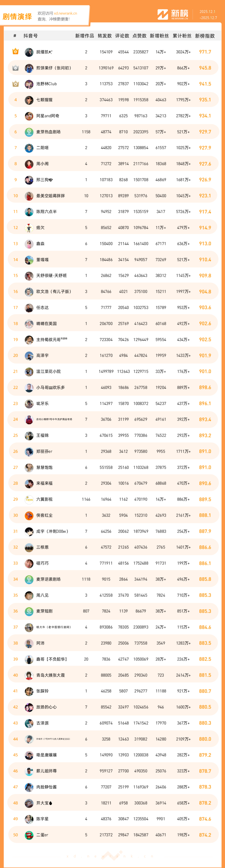Click the silver crown icon for rank two
Image resolution: width=225 pixels, height=868 pixels.
click(x=15, y=68)
